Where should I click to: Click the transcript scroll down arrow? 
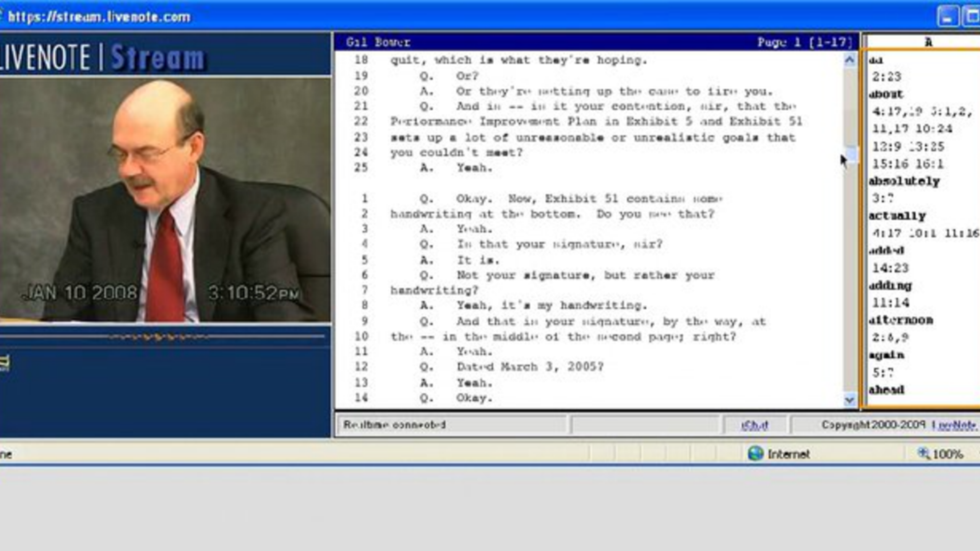coord(850,400)
